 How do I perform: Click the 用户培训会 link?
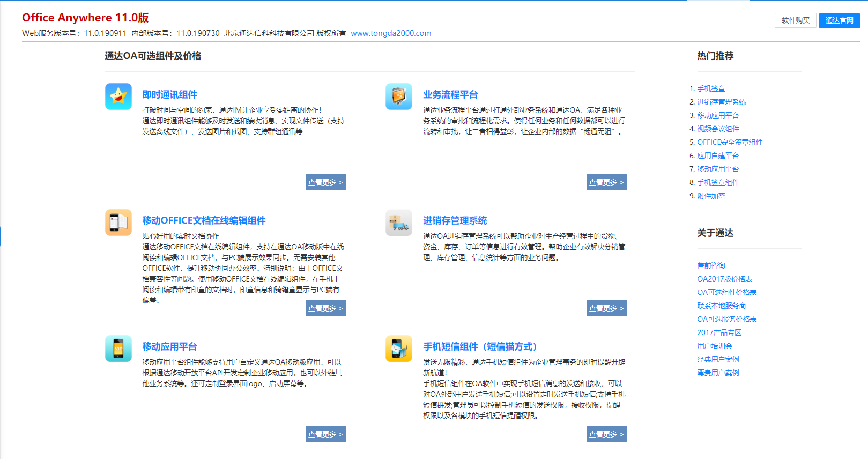pyautogui.click(x=714, y=346)
